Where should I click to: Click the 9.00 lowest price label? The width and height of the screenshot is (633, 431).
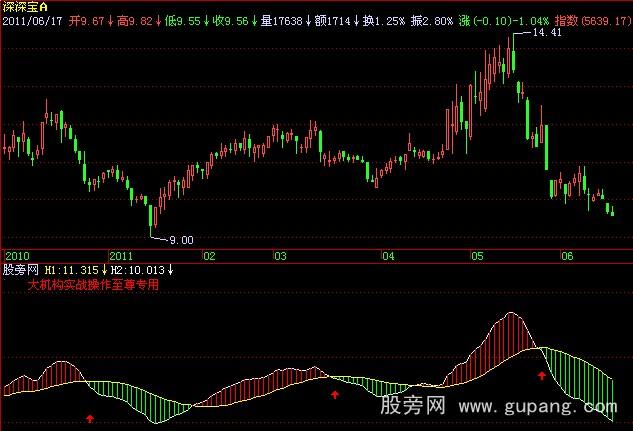[x=181, y=240]
